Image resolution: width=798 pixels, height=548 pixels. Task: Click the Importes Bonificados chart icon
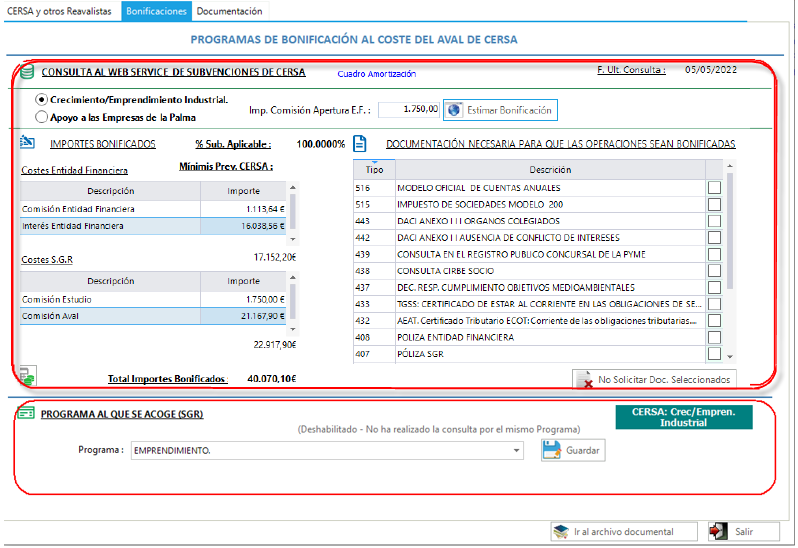27,142
